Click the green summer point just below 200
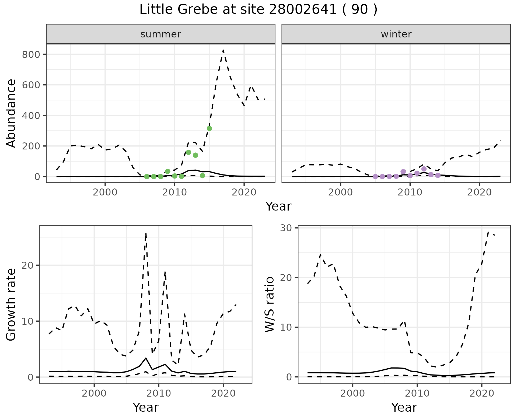Image resolution: width=517 pixels, height=420 pixels. tap(188, 152)
